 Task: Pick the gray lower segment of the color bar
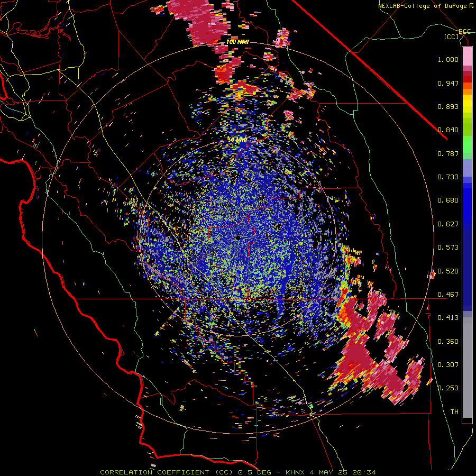click(x=467, y=368)
